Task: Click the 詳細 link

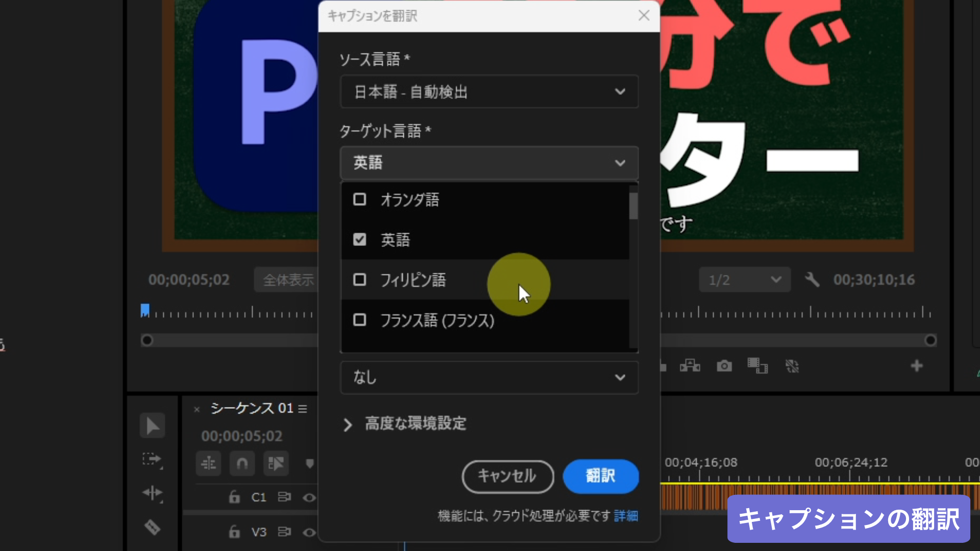Action: coord(626,516)
